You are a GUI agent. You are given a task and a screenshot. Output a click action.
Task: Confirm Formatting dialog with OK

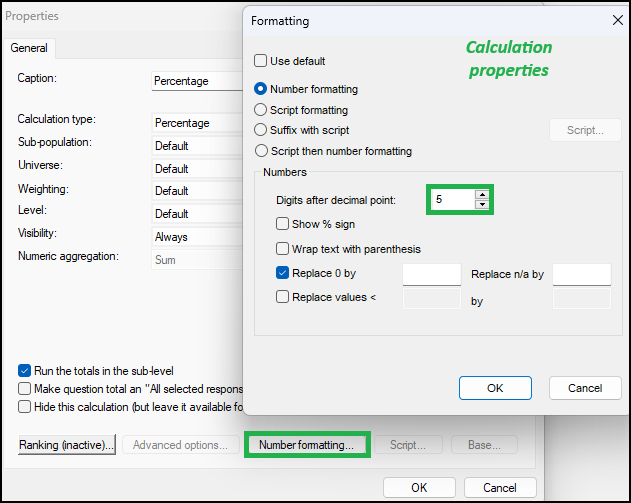(x=495, y=388)
